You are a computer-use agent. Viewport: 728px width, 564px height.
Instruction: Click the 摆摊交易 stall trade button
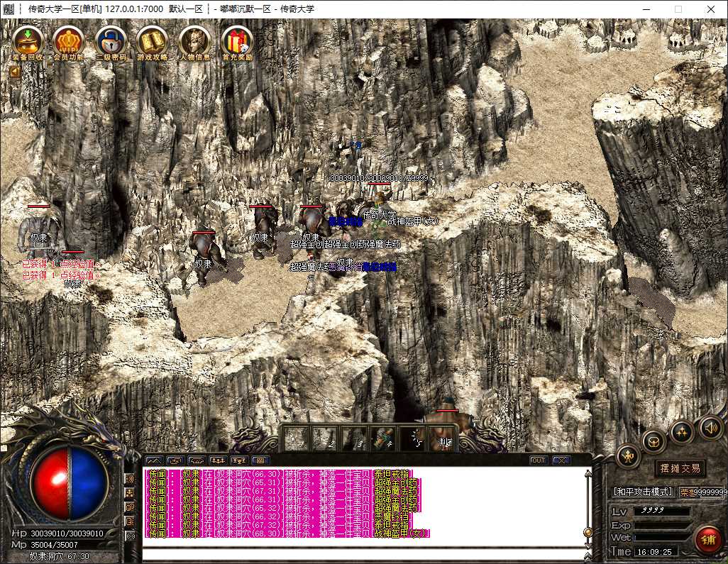(680, 468)
